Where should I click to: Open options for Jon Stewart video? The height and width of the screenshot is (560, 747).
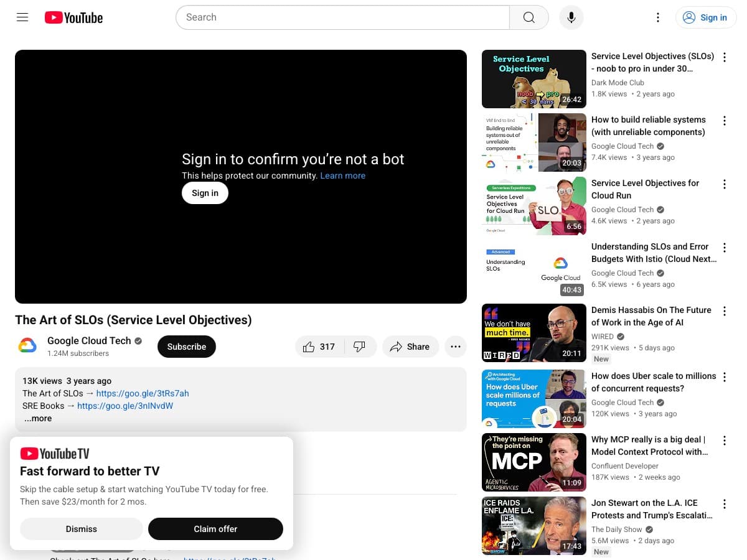pyautogui.click(x=724, y=504)
